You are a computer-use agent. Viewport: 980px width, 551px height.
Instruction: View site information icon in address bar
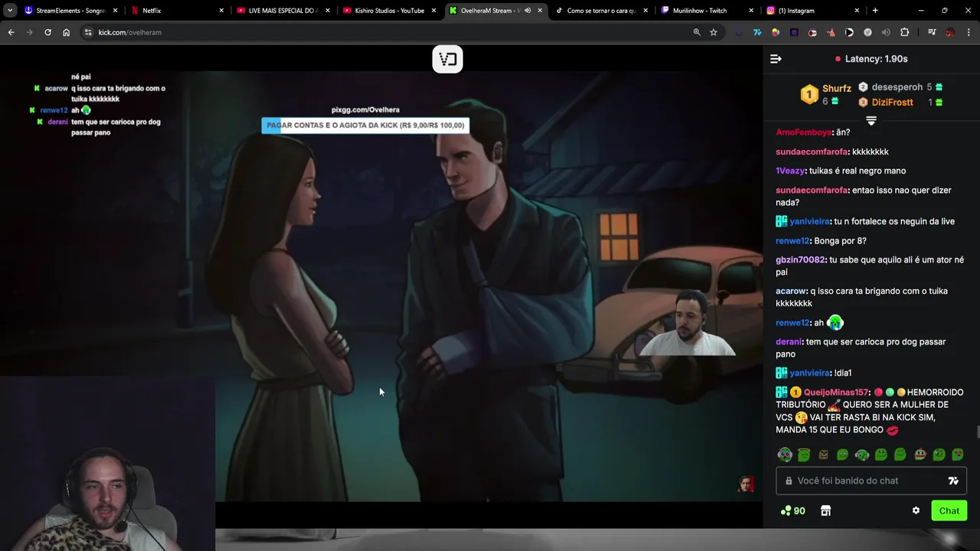[x=88, y=32]
